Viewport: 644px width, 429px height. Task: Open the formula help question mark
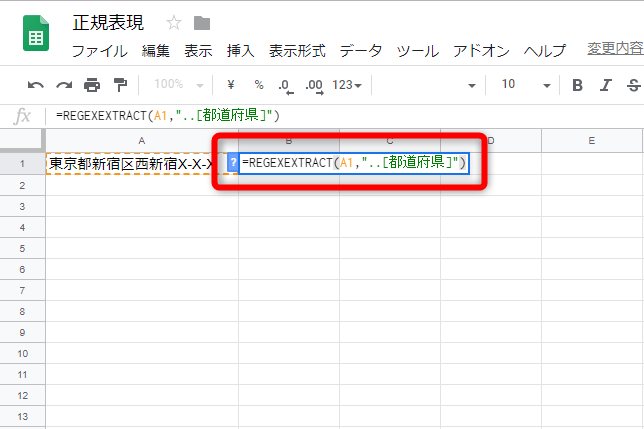point(232,163)
